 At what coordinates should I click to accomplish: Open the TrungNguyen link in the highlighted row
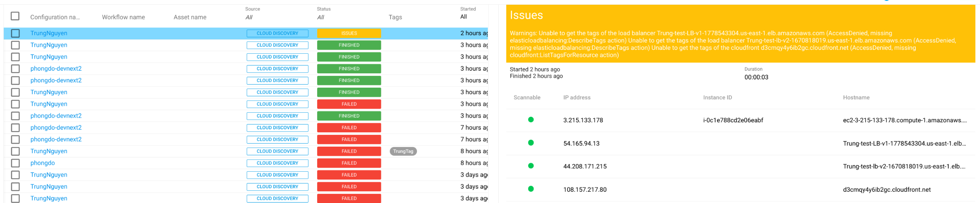(49, 33)
